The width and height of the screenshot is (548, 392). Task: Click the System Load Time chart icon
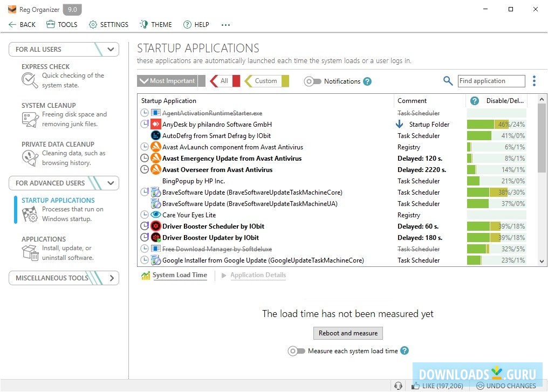(146, 276)
